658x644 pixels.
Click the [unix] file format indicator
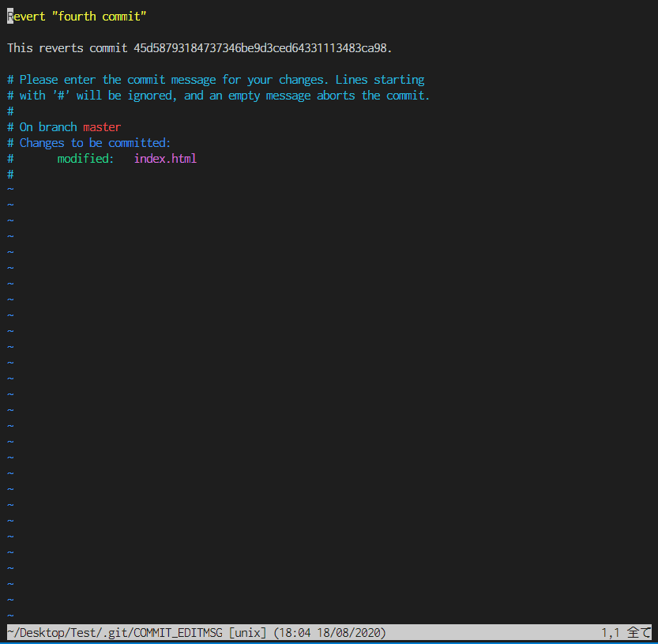[247, 633]
